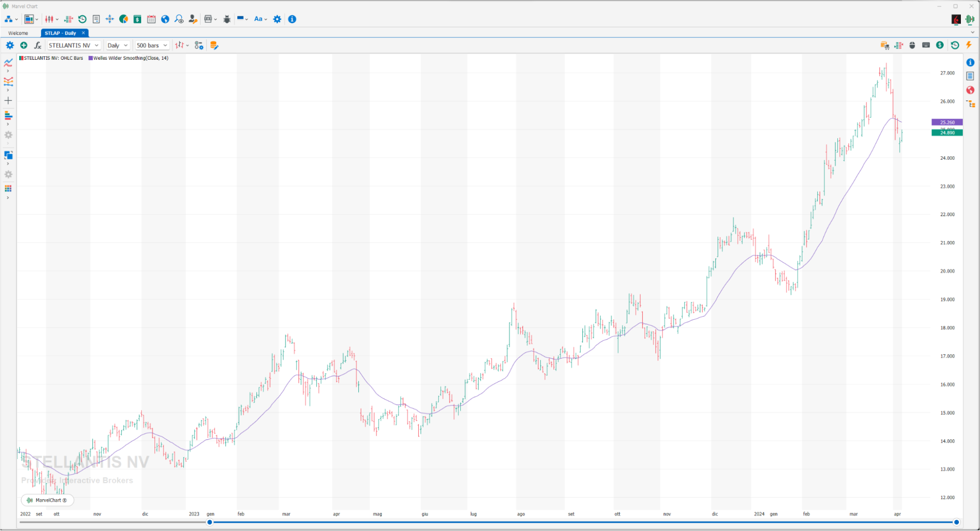
Task: Open the globe icon in the top toolbar
Action: pyautogui.click(x=165, y=19)
